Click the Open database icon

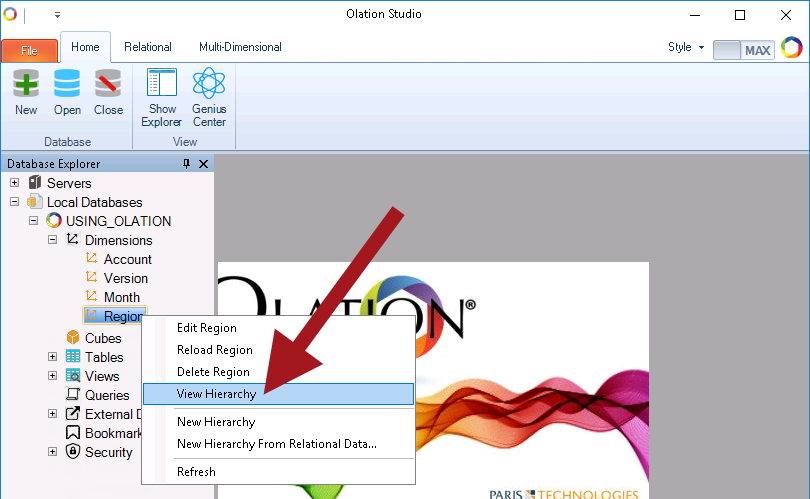[67, 84]
